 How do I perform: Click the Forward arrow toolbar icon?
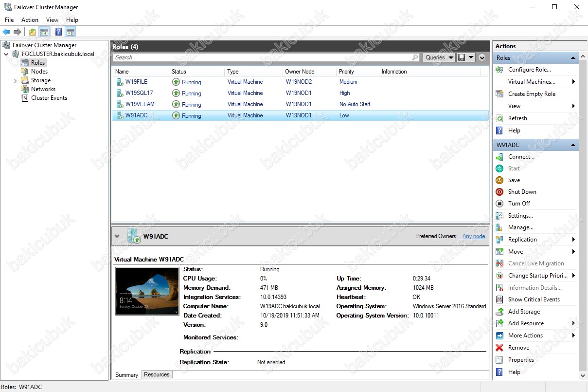[18, 32]
